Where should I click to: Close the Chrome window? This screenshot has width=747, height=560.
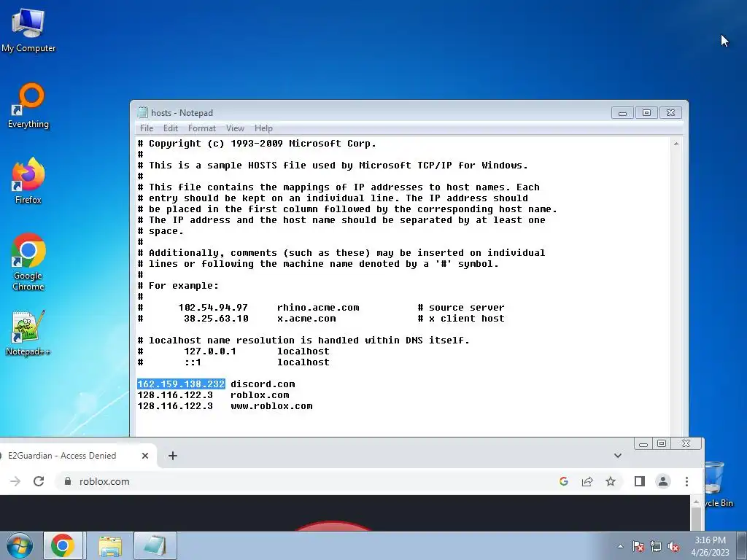686,444
